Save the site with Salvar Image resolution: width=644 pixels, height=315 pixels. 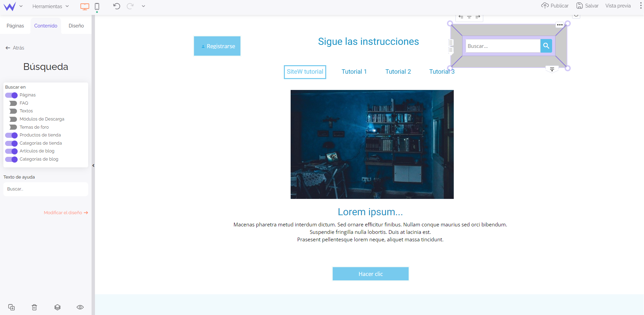pos(587,6)
